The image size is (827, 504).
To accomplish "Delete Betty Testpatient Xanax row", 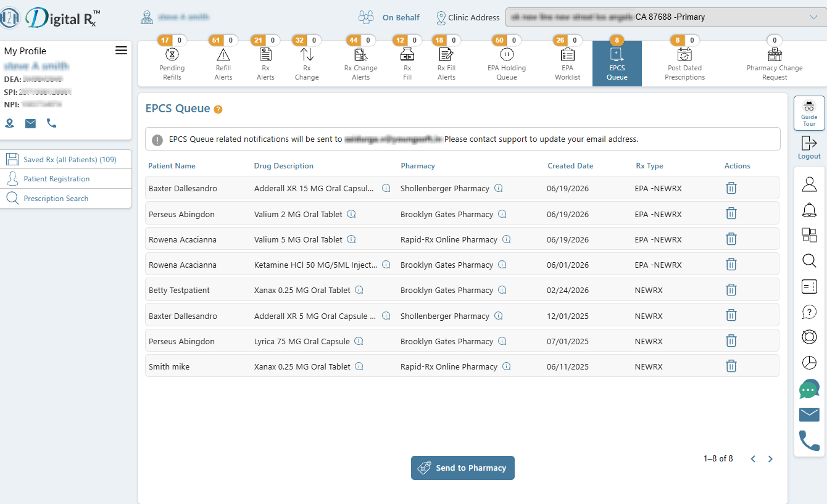I will click(731, 289).
